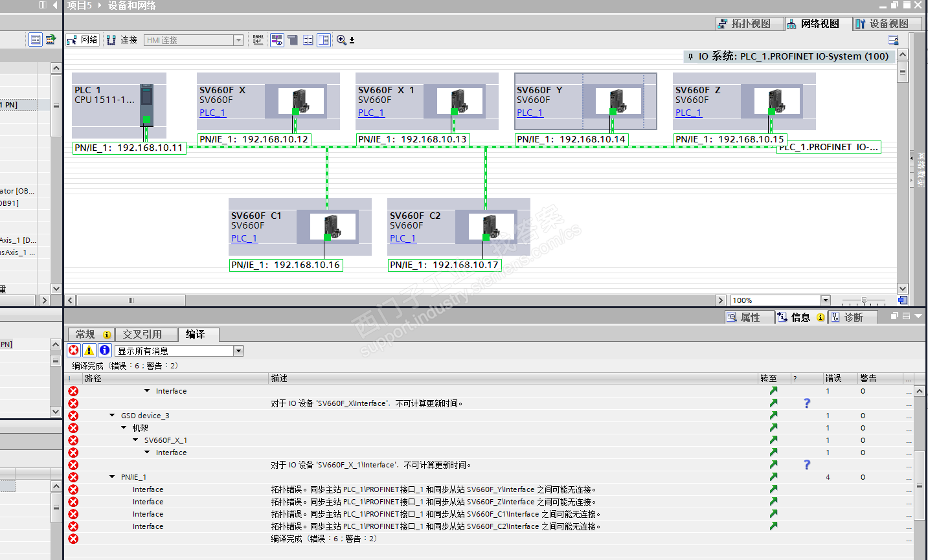The width and height of the screenshot is (928, 560).
Task: Click the error icon on PN/IE_1 row
Action: (73, 477)
